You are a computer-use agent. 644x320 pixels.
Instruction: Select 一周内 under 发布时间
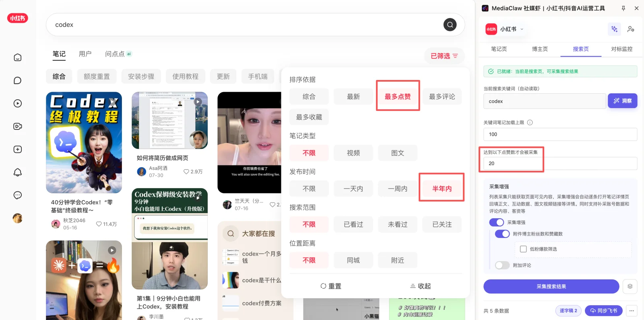click(398, 189)
